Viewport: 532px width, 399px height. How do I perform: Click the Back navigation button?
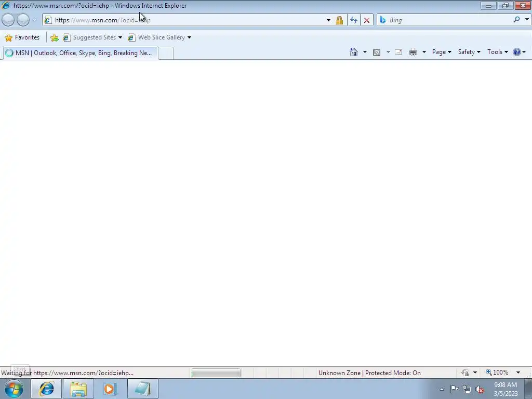[x=8, y=20]
